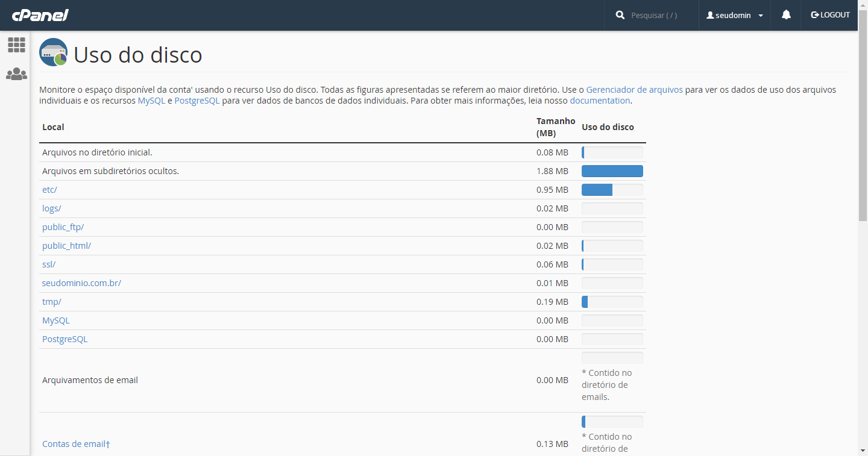The image size is (868, 456).
Task: Select the 0.06 MB size value
Action: pos(552,264)
